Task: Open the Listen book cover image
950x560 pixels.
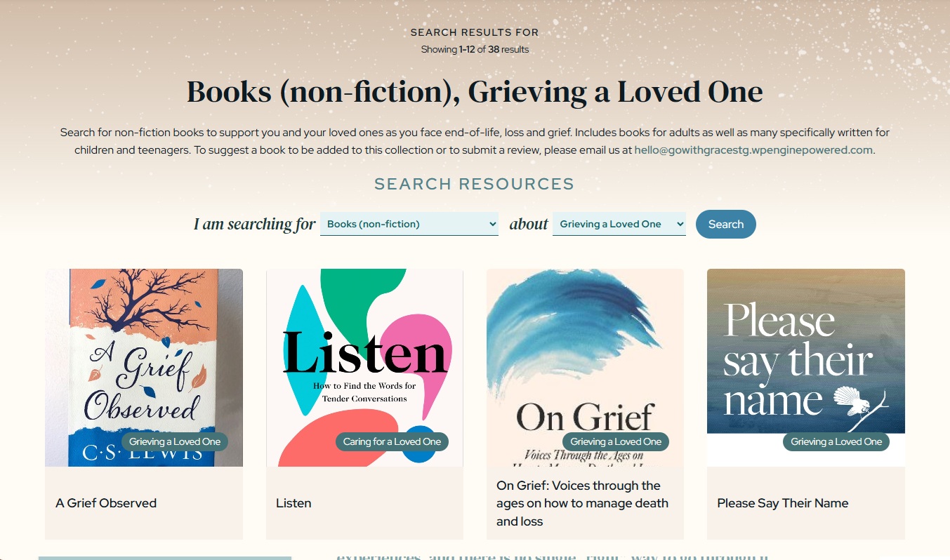Action: (x=364, y=368)
